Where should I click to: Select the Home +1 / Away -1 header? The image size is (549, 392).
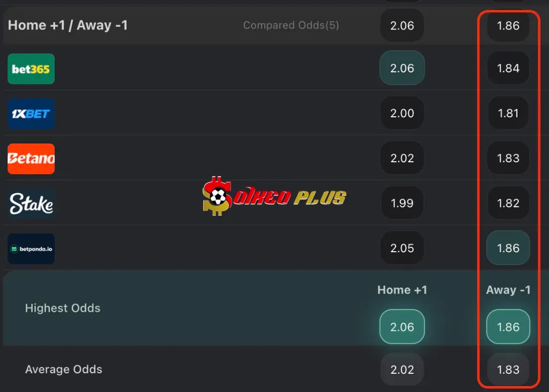[68, 25]
